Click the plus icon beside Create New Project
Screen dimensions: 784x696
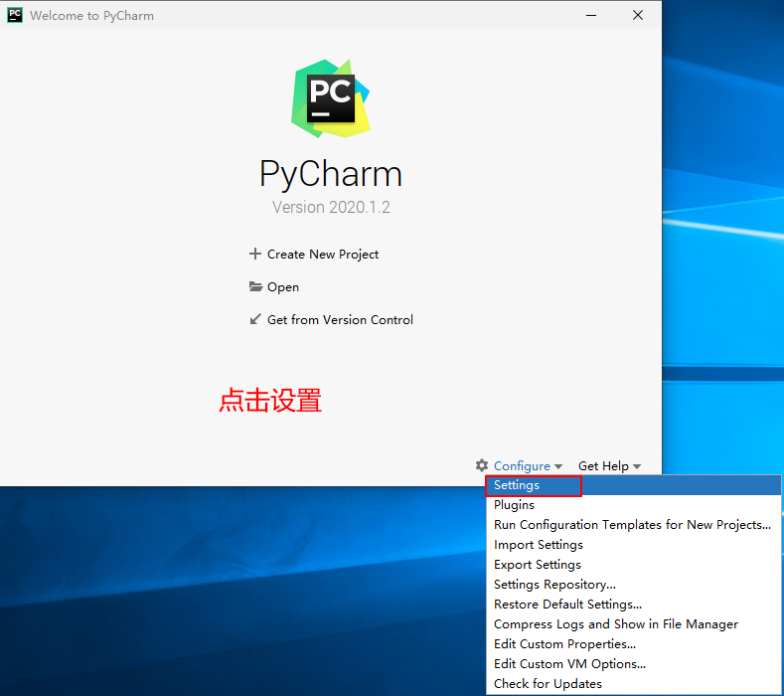coord(255,254)
